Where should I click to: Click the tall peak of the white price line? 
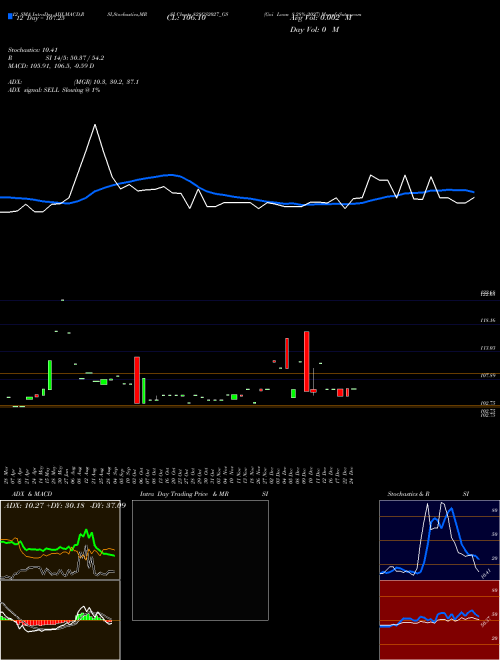(x=95, y=125)
